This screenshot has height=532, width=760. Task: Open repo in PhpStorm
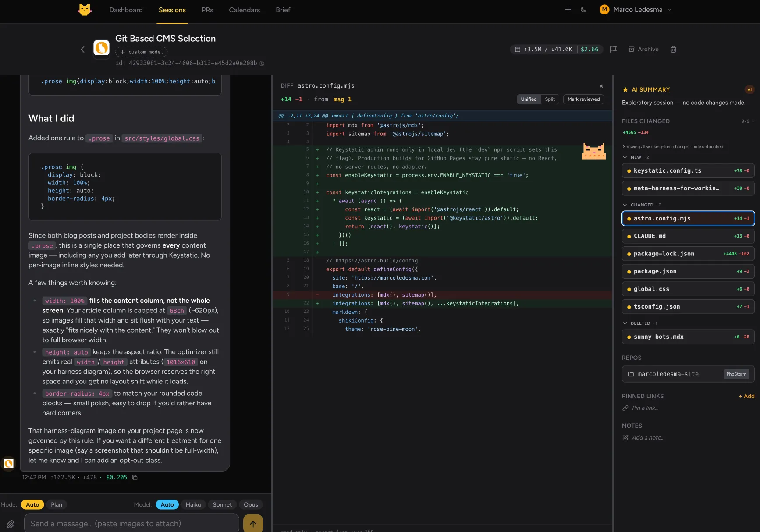[x=736, y=374]
